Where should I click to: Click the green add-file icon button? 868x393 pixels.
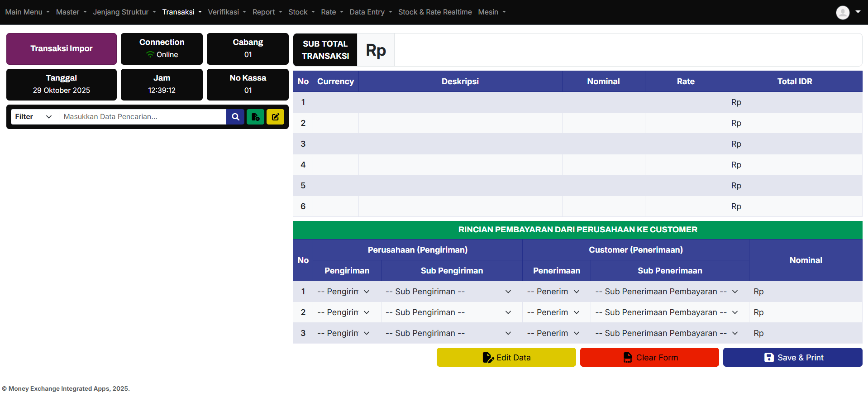coord(255,117)
